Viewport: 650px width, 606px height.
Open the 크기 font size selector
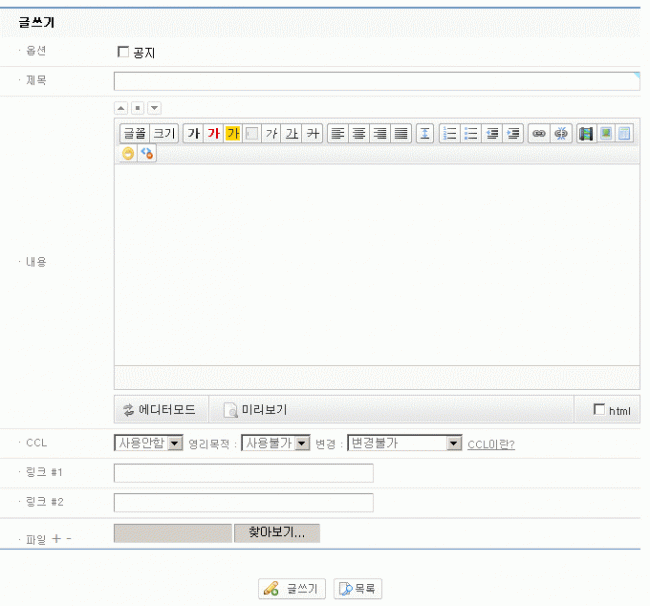pos(164,133)
